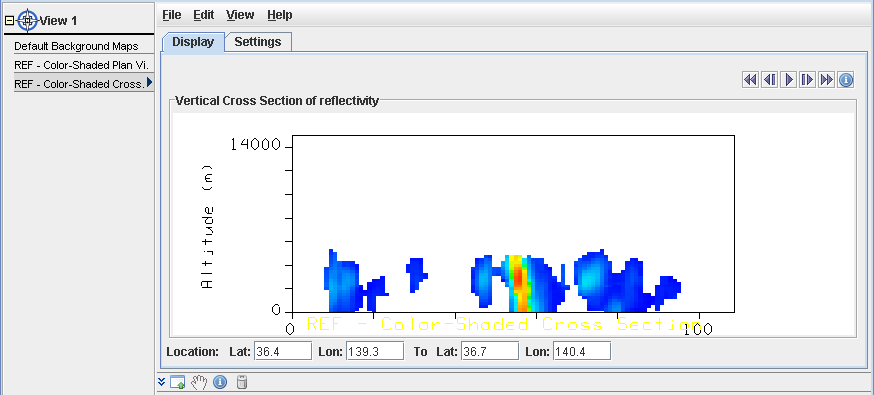Click the View 1 globe icon
This screenshot has height=395, width=874.
tap(27, 21)
